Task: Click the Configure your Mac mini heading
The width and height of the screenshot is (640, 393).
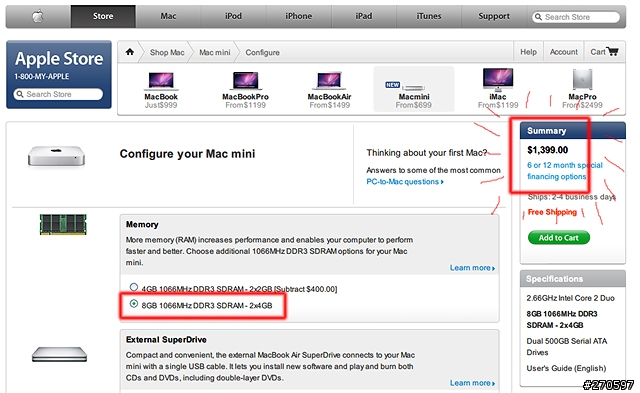Action: pyautogui.click(x=187, y=154)
